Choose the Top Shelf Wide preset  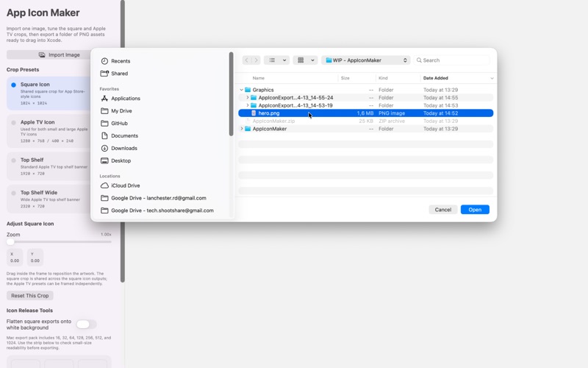[49, 199]
